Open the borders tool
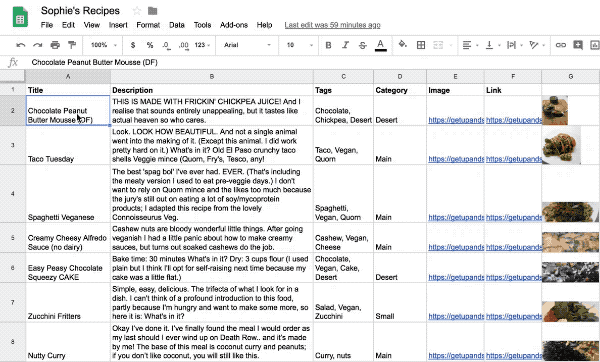 tap(421, 45)
